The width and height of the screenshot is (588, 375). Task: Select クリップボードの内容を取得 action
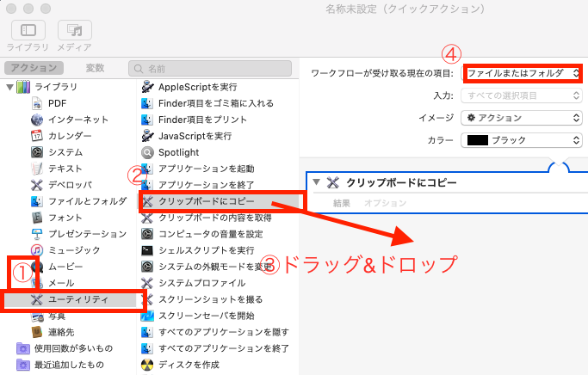pos(207,218)
